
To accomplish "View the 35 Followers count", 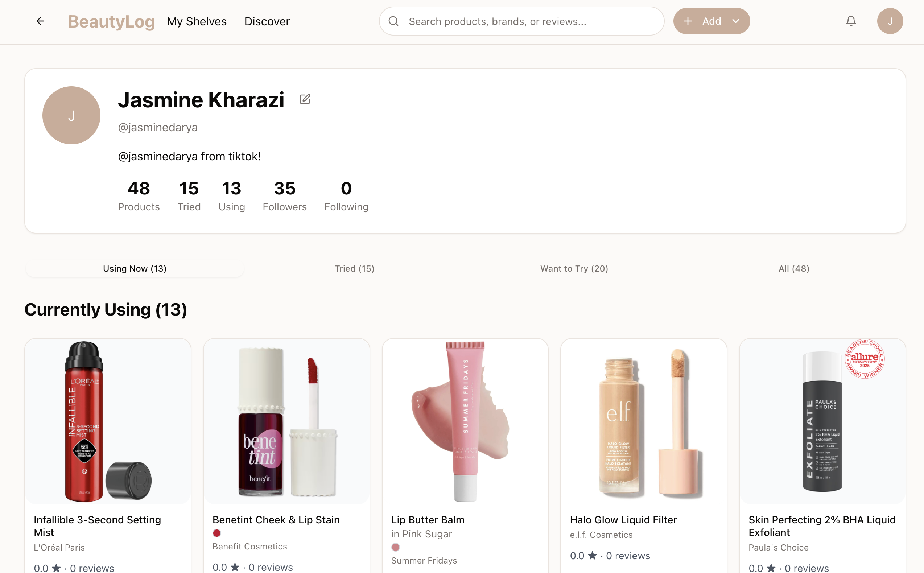I will pos(285,195).
